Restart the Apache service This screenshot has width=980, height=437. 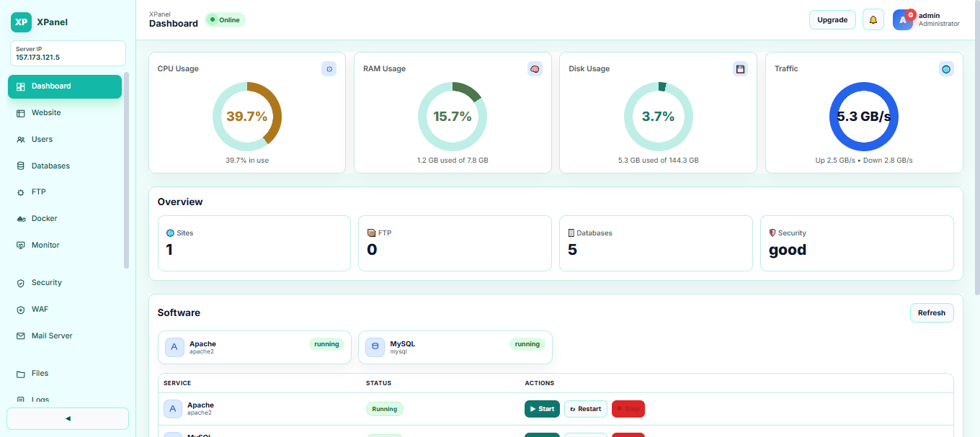coord(585,409)
